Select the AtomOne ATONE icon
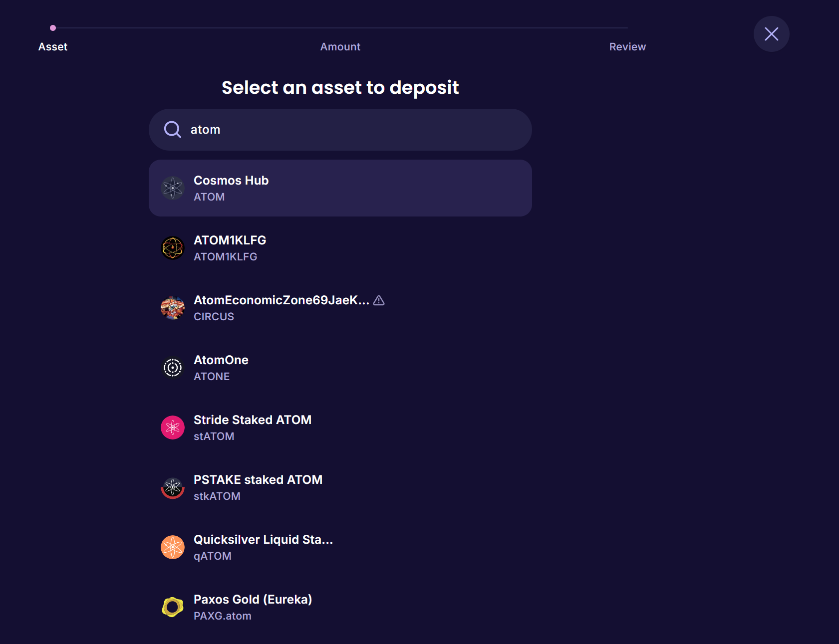Viewport: 839px width, 644px height. (173, 368)
